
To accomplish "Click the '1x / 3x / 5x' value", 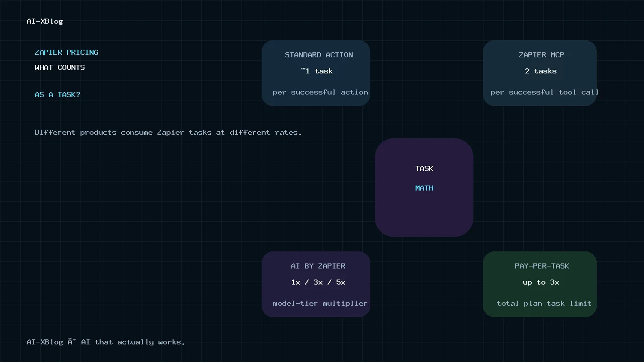I will tap(318, 282).
